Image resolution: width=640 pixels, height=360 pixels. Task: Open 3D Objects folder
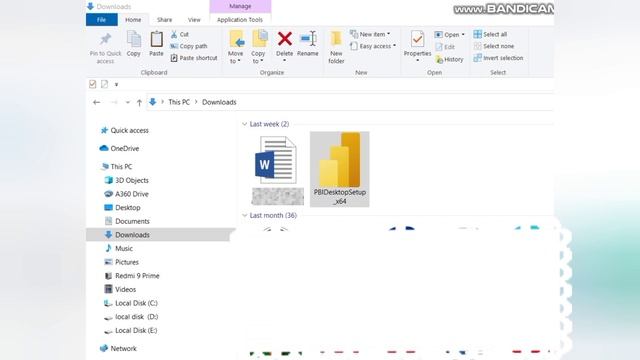coord(127,180)
